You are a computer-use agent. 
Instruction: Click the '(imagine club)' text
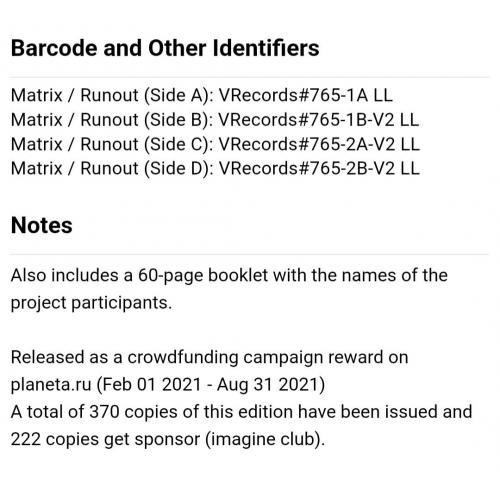pos(265,439)
